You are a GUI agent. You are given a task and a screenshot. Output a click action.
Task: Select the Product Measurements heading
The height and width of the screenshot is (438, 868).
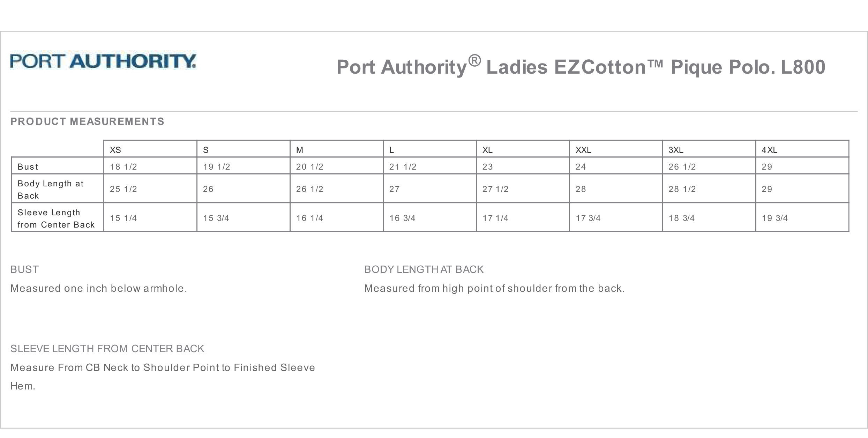click(87, 121)
